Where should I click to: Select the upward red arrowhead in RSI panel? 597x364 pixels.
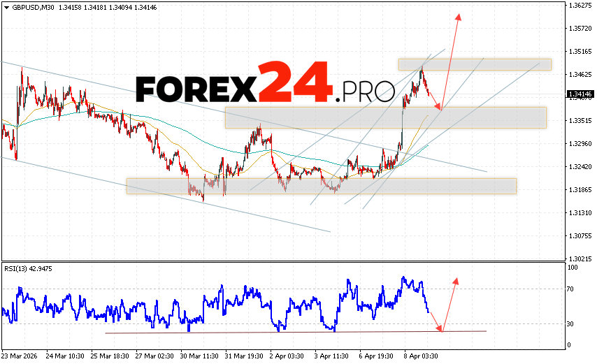455,281
